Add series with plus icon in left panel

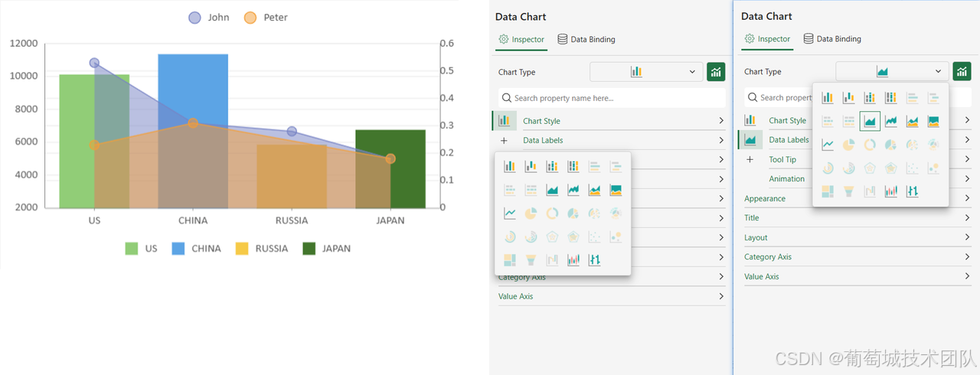pos(504,141)
